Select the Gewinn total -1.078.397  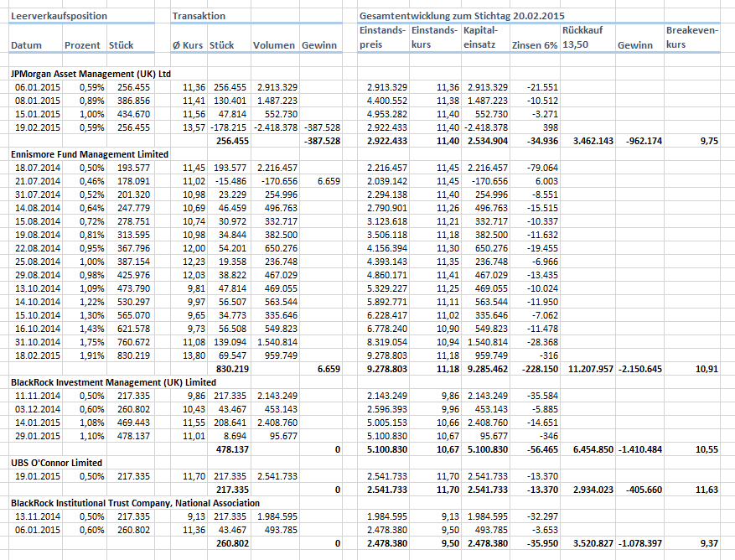[640, 543]
